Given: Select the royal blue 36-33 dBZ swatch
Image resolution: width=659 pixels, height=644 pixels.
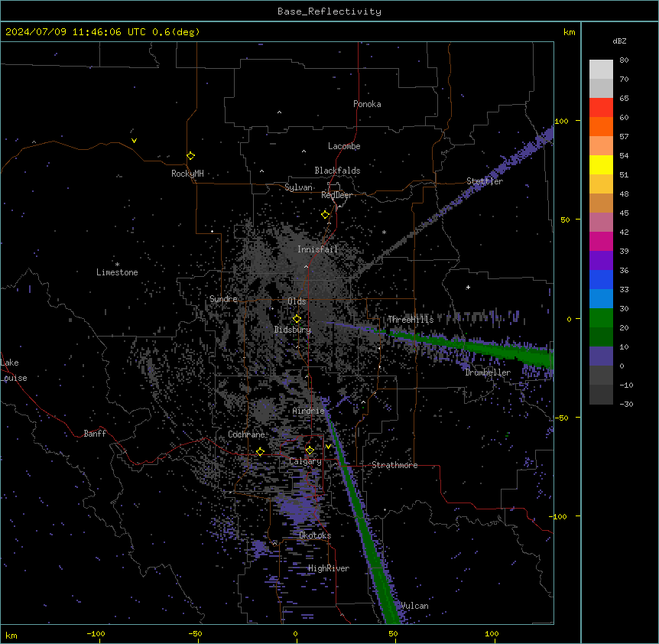Looking at the screenshot, I should (601, 279).
